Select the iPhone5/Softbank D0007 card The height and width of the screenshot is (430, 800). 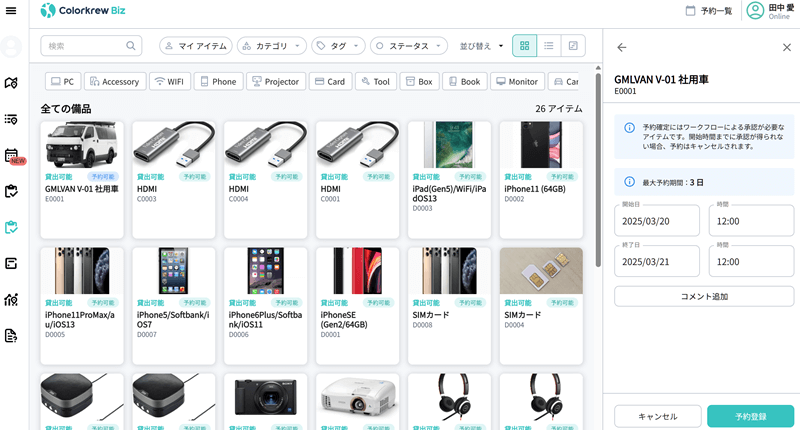(173, 306)
